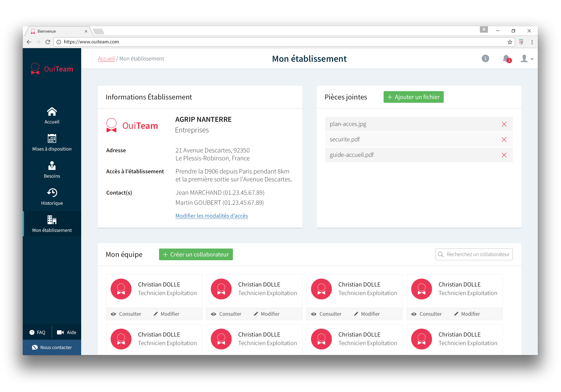The width and height of the screenshot is (561, 392).
Task: Select Mon établissement building icon
Action: coord(52,220)
